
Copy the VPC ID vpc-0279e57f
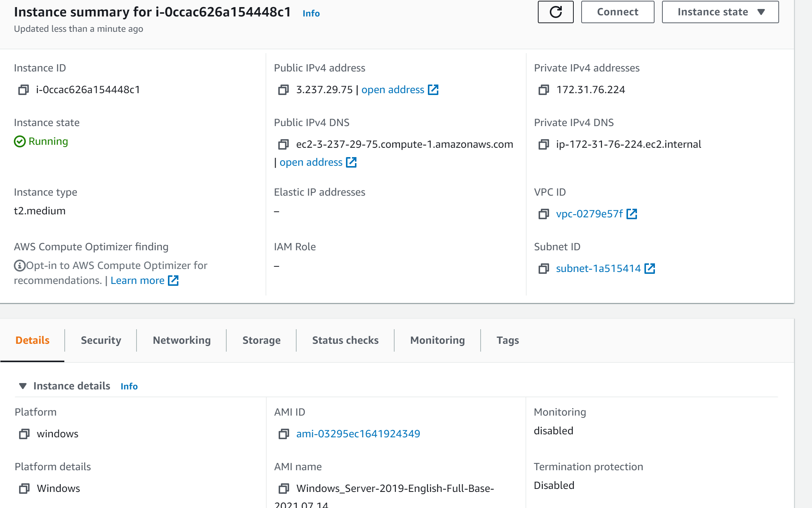pos(544,214)
